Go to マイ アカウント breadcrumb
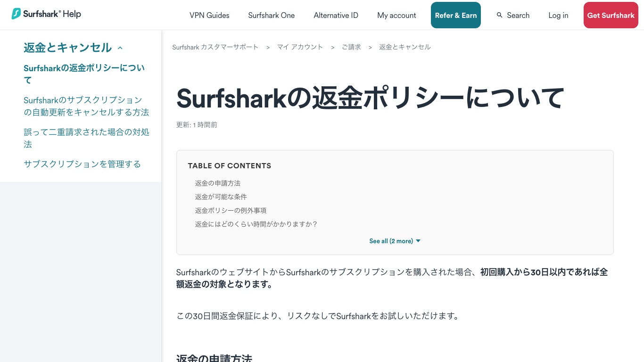 (x=300, y=47)
